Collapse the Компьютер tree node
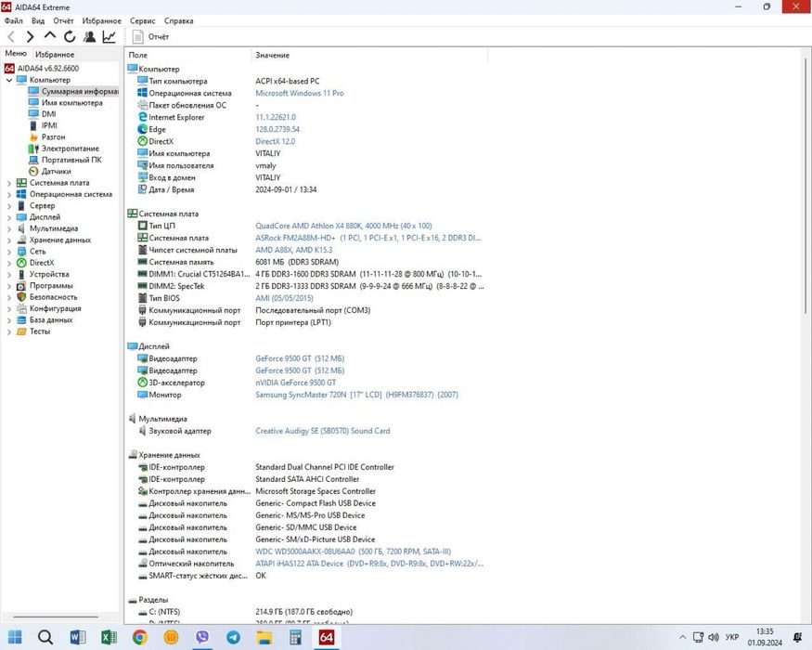Screen dimensions: 812x650 pyautogui.click(x=8, y=80)
